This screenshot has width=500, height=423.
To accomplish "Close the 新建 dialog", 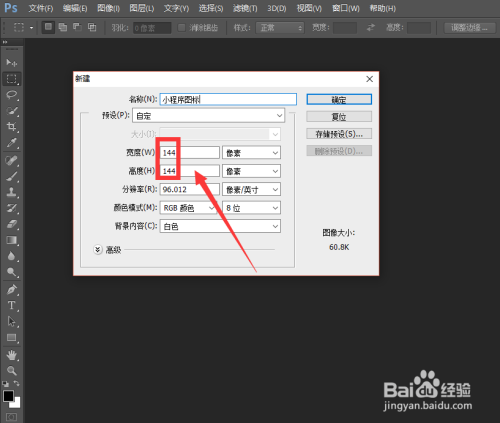I will click(x=369, y=79).
